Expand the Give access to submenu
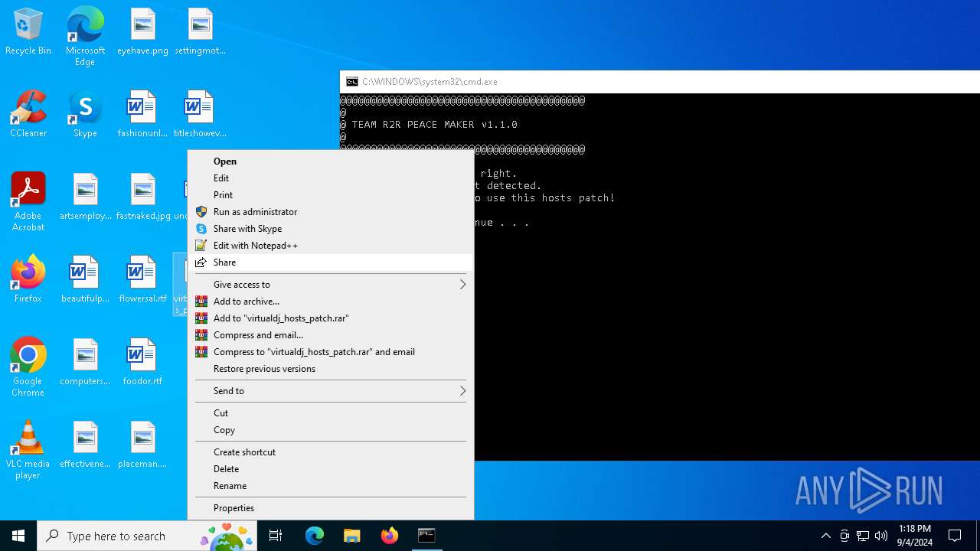The width and height of the screenshot is (980, 551). tap(331, 284)
